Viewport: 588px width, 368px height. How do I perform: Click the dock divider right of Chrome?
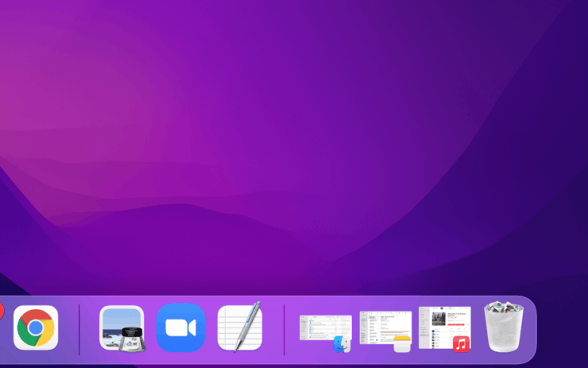pyautogui.click(x=79, y=329)
